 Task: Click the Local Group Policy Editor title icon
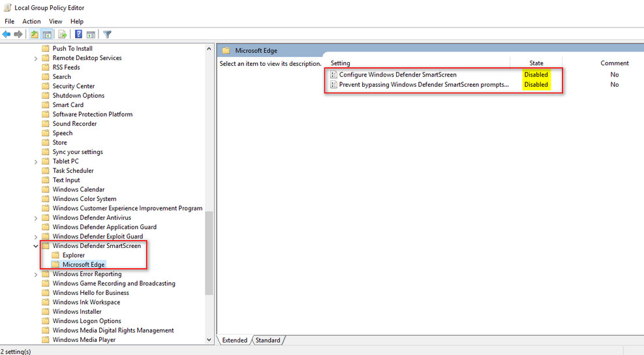[7, 8]
